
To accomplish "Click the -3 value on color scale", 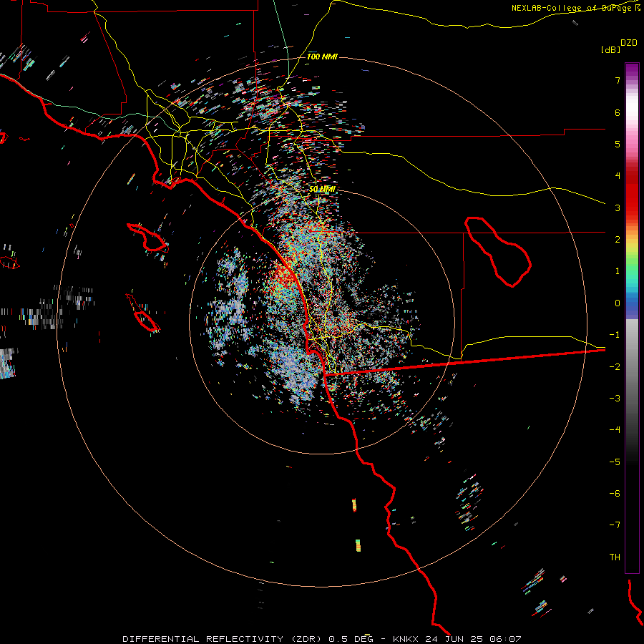I will coord(615,399).
